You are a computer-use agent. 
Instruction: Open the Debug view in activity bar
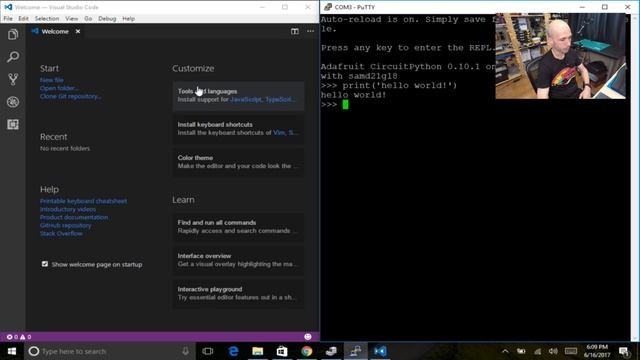click(x=13, y=102)
